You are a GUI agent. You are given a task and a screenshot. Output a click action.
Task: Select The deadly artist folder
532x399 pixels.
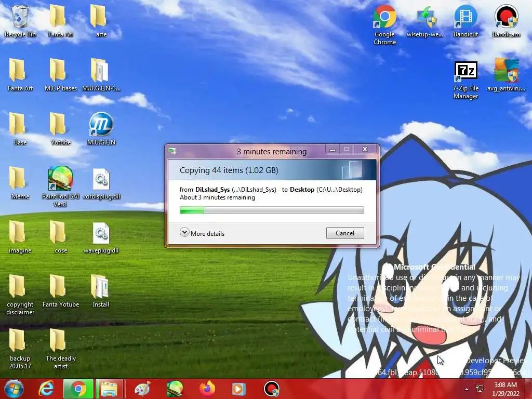pyautogui.click(x=60, y=349)
